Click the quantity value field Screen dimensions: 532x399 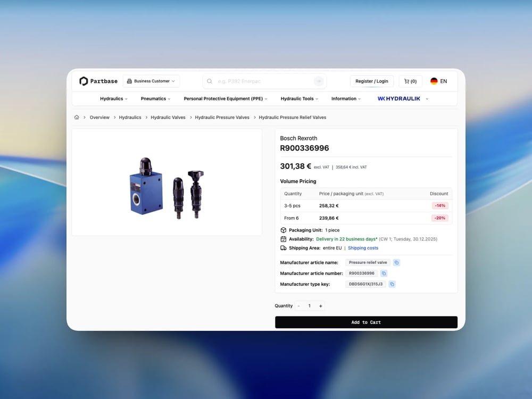pyautogui.click(x=310, y=306)
